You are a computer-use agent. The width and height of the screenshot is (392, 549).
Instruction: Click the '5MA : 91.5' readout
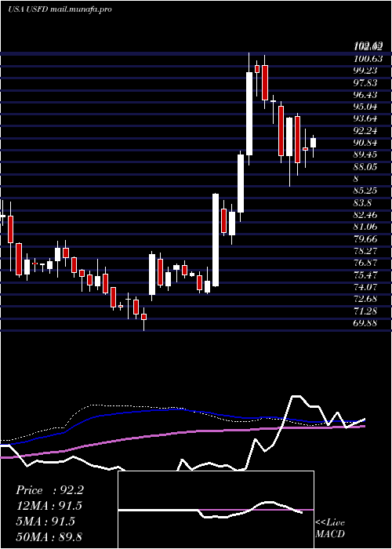[45, 522]
